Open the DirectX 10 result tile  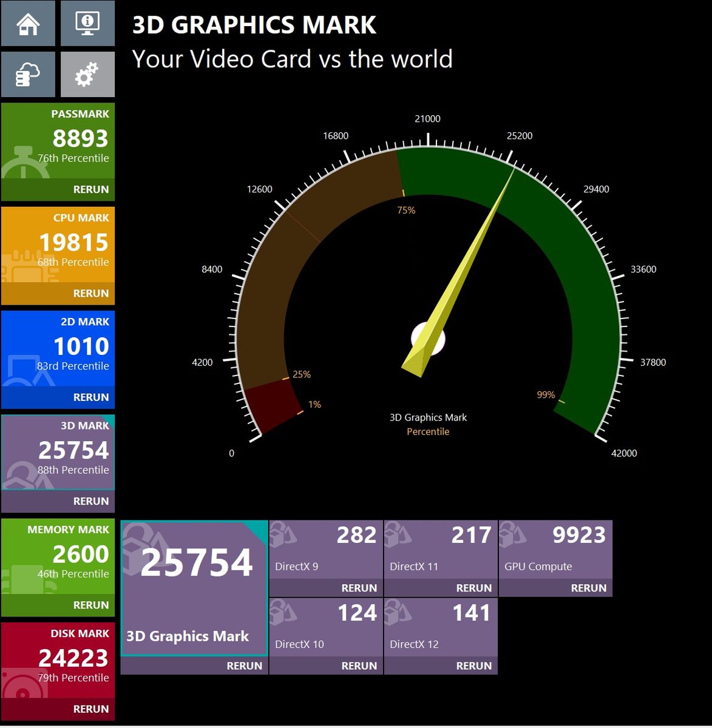(x=326, y=627)
